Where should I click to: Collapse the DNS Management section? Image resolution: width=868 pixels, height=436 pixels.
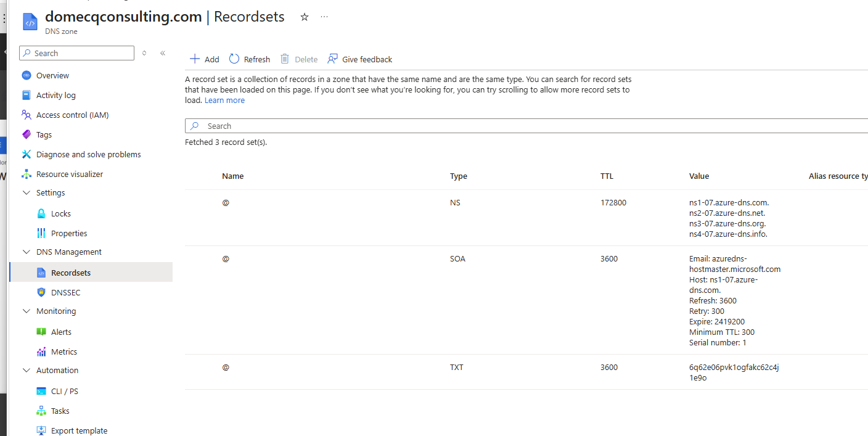coord(27,252)
